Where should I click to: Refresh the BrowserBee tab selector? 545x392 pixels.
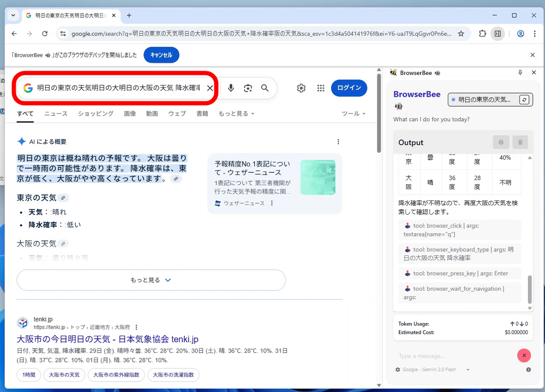coord(524,99)
